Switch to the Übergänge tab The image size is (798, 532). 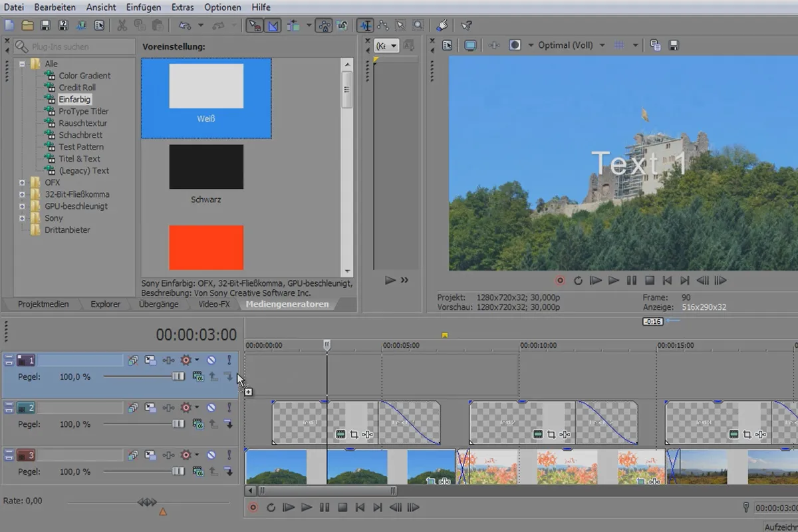pyautogui.click(x=159, y=304)
